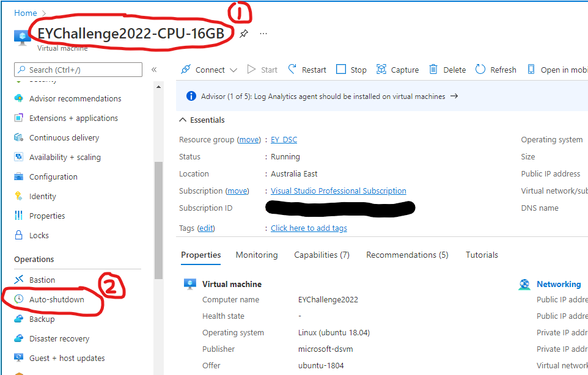588x375 pixels.
Task: Click the Locks padlock icon
Action: coord(19,235)
